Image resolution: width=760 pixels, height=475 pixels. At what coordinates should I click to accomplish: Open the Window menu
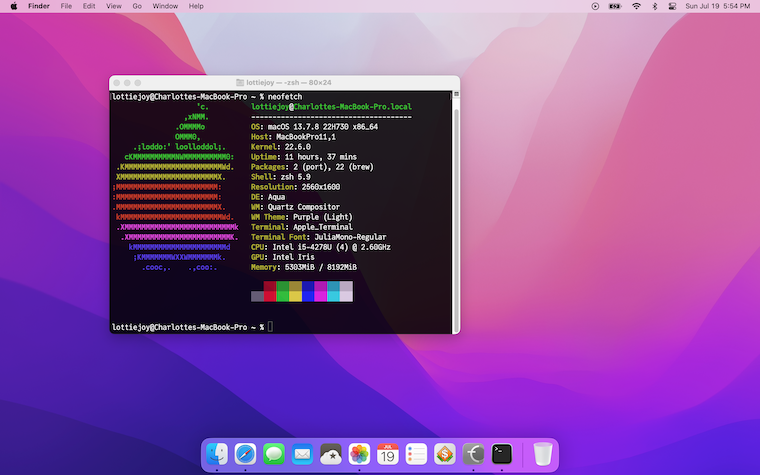(x=165, y=6)
